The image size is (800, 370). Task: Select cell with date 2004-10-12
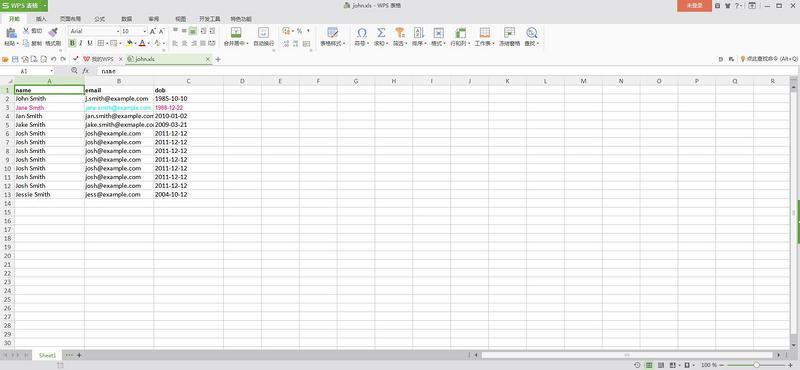pyautogui.click(x=188, y=194)
